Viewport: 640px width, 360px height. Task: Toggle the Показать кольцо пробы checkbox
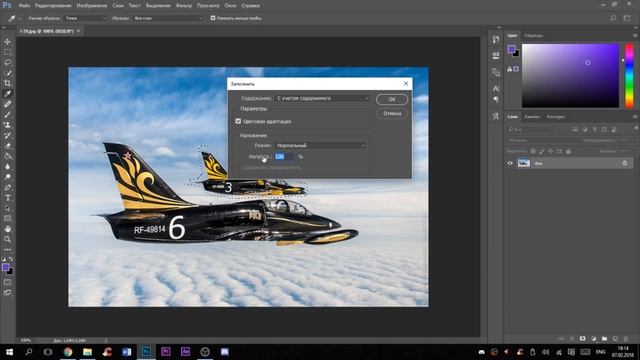tap(213, 18)
